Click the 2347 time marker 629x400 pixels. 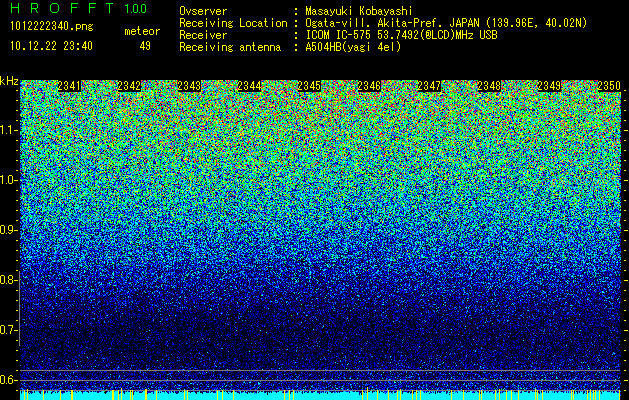(429, 86)
